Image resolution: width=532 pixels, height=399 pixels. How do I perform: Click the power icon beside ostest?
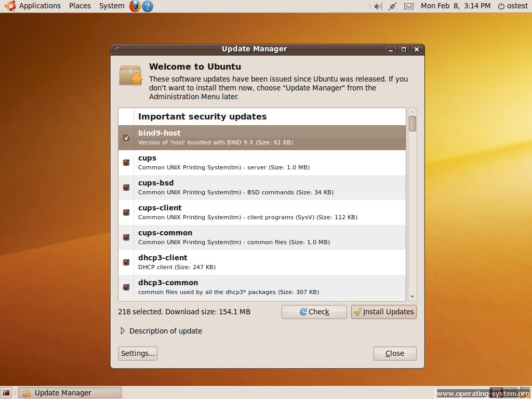point(501,6)
